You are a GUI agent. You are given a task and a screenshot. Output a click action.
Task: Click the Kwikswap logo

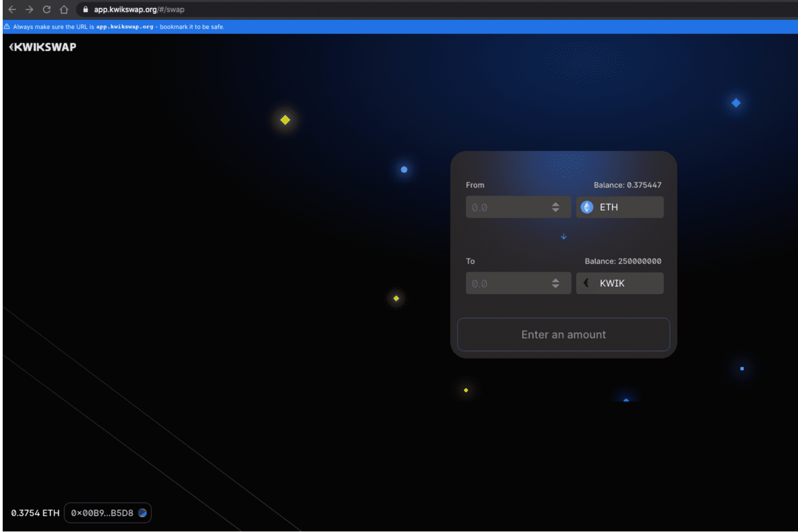pyautogui.click(x=43, y=47)
